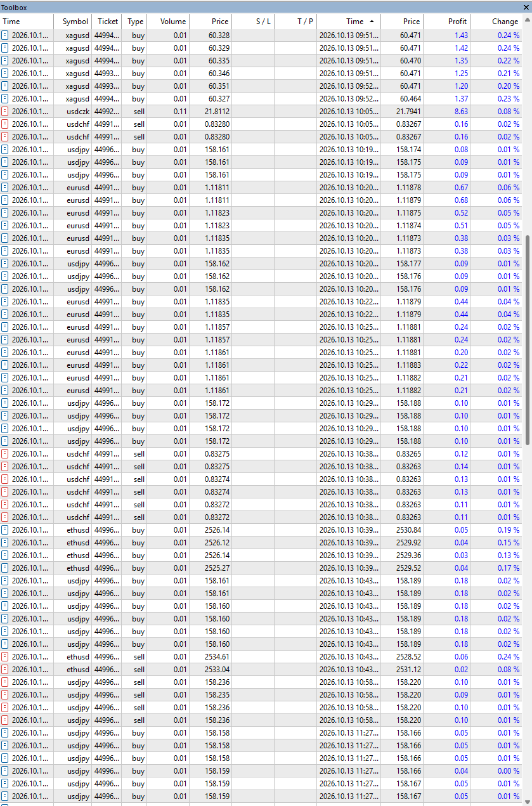The width and height of the screenshot is (532, 806).
Task: Click the Ticket column header
Action: (108, 22)
